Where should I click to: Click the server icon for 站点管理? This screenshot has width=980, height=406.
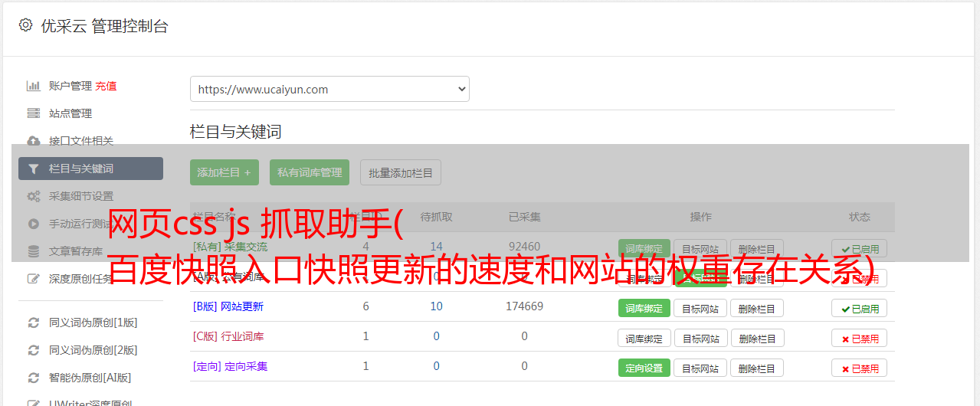[34, 113]
